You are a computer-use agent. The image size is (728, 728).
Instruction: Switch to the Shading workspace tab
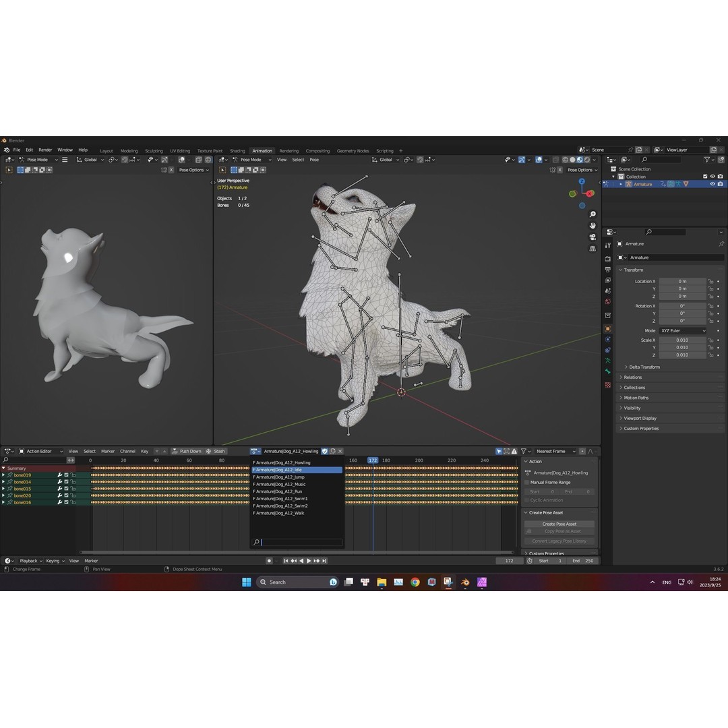237,151
